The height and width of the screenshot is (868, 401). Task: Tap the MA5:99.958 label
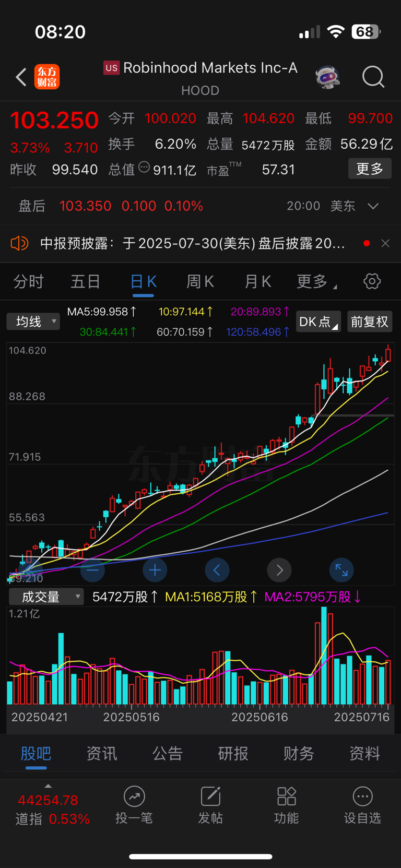(x=102, y=312)
